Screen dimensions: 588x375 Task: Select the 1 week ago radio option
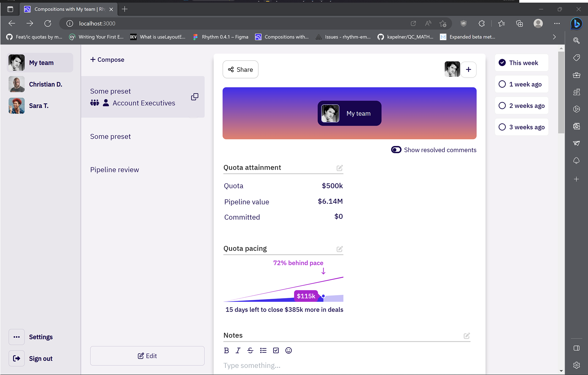(502, 84)
